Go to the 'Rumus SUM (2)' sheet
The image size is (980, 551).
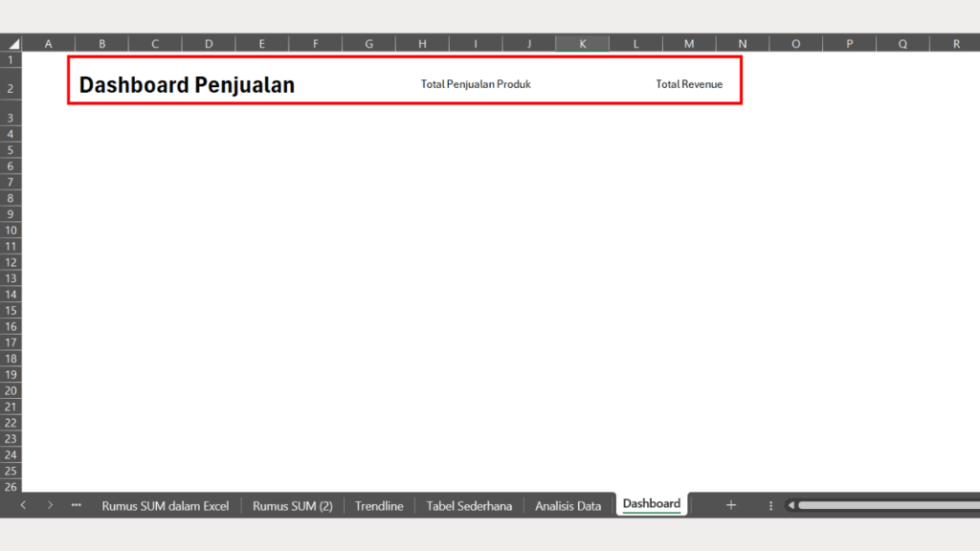click(x=293, y=505)
